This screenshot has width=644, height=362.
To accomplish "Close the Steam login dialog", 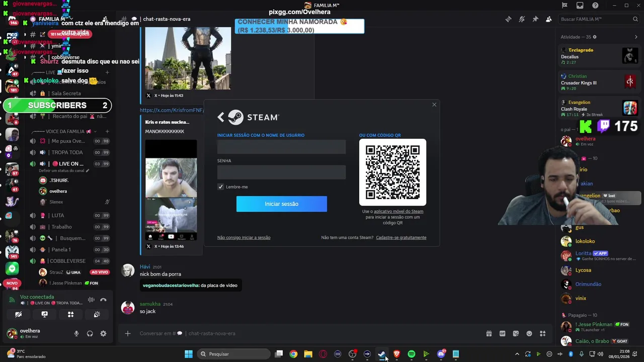I will click(434, 105).
